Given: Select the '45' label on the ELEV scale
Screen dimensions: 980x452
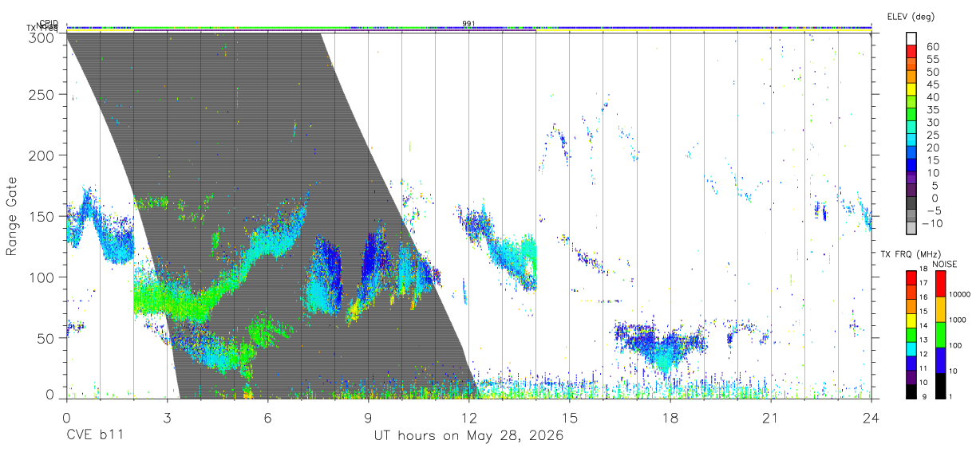Looking at the screenshot, I should [x=933, y=85].
